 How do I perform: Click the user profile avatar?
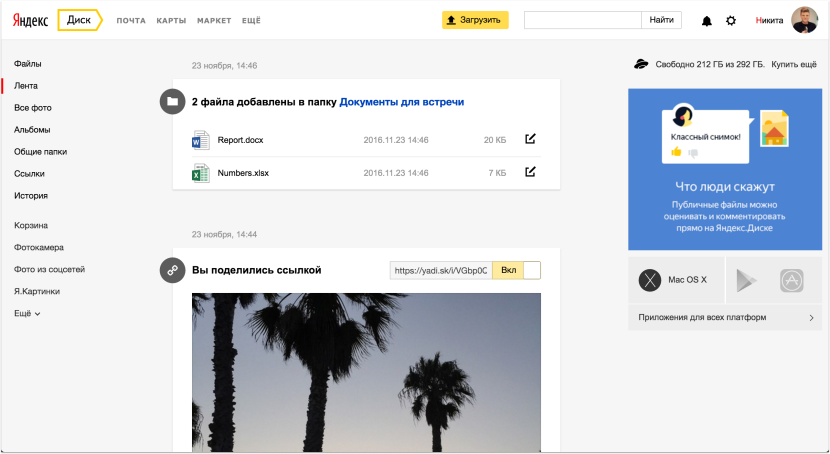[x=805, y=20]
